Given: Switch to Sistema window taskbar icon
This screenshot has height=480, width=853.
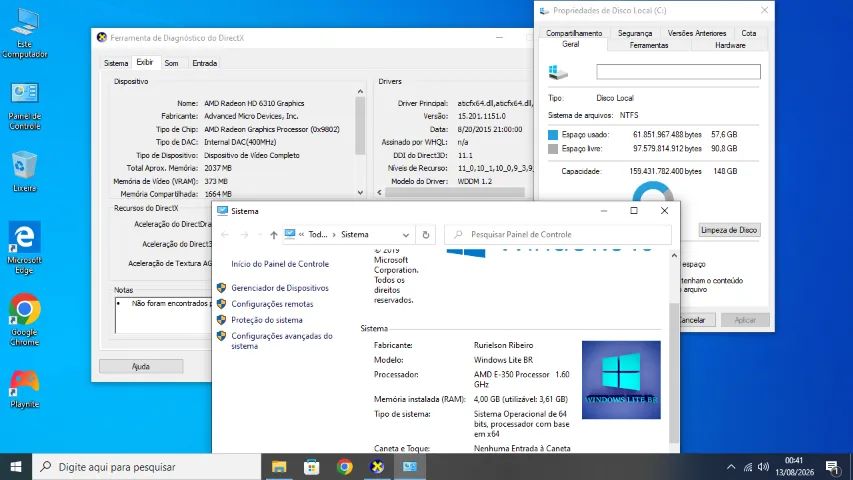Looking at the screenshot, I should click(410, 467).
